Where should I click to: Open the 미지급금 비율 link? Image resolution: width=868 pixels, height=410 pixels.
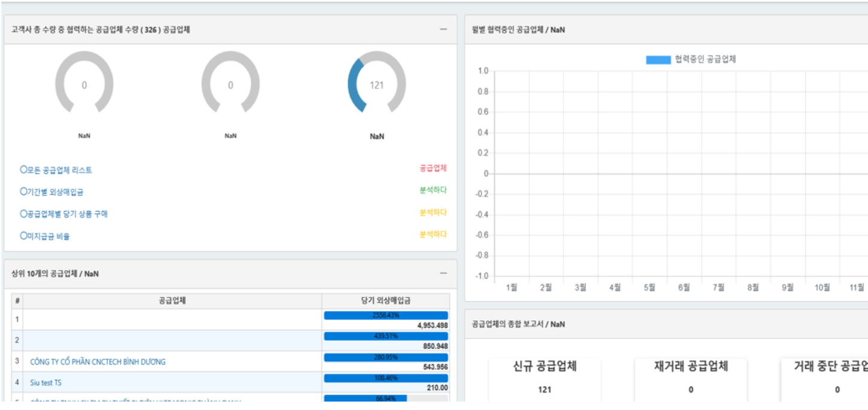coord(45,236)
